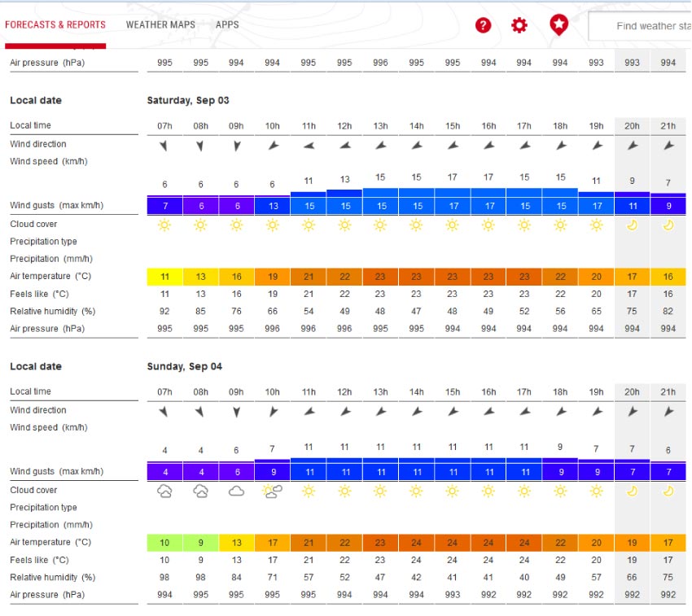
Task: Click the moon icon for Sunday 21h
Action: [668, 491]
